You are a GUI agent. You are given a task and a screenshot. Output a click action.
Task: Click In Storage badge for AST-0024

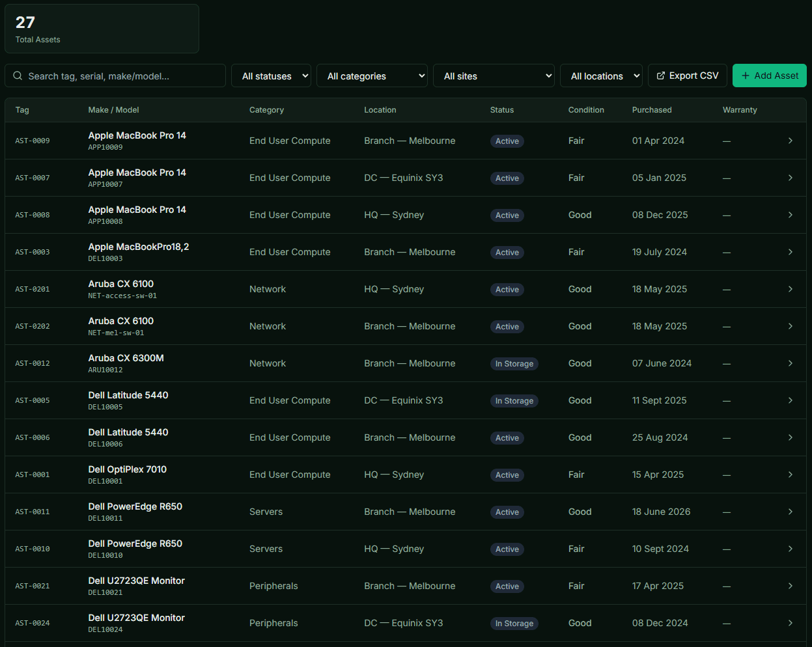[x=514, y=624]
